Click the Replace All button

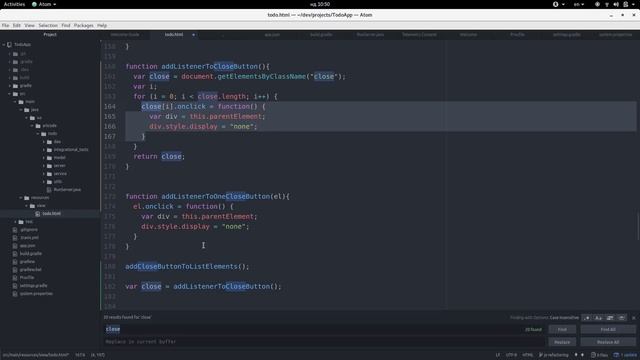click(608, 342)
